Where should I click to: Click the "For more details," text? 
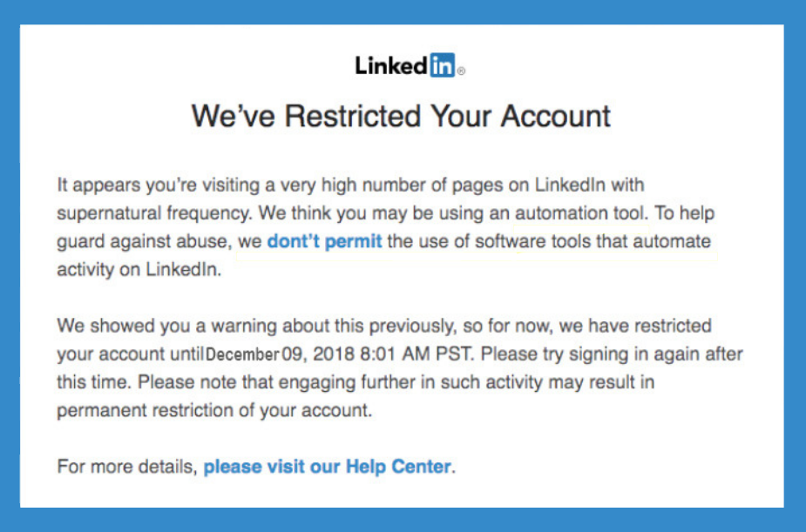tap(127, 467)
